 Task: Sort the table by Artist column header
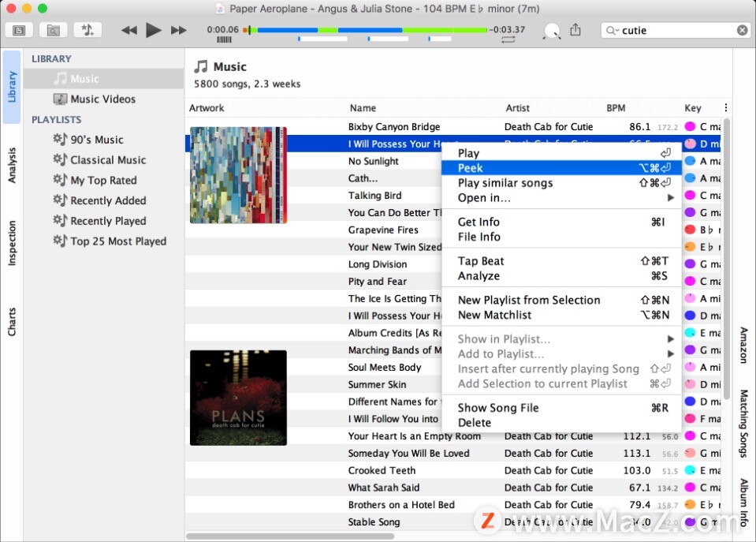point(517,108)
